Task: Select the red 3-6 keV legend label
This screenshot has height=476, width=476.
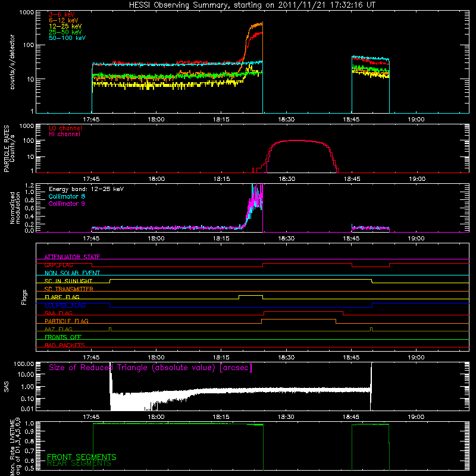Action: 62,14
